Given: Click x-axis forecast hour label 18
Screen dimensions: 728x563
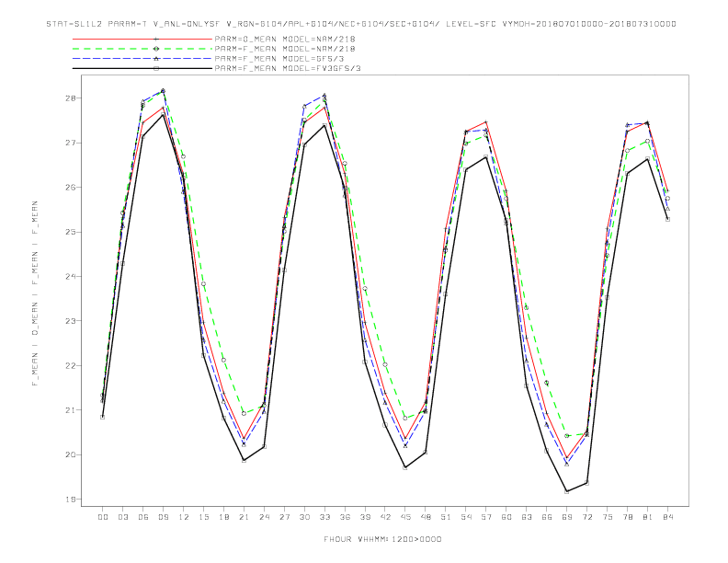Looking at the screenshot, I should click(223, 517).
